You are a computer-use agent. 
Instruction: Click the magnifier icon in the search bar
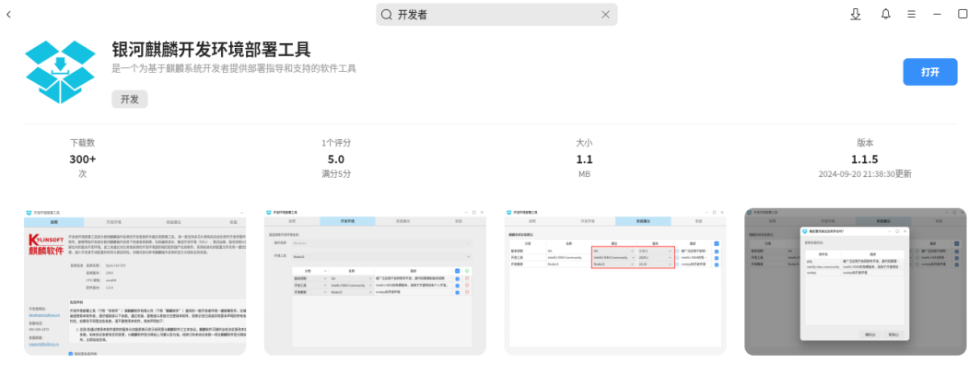[x=386, y=15]
